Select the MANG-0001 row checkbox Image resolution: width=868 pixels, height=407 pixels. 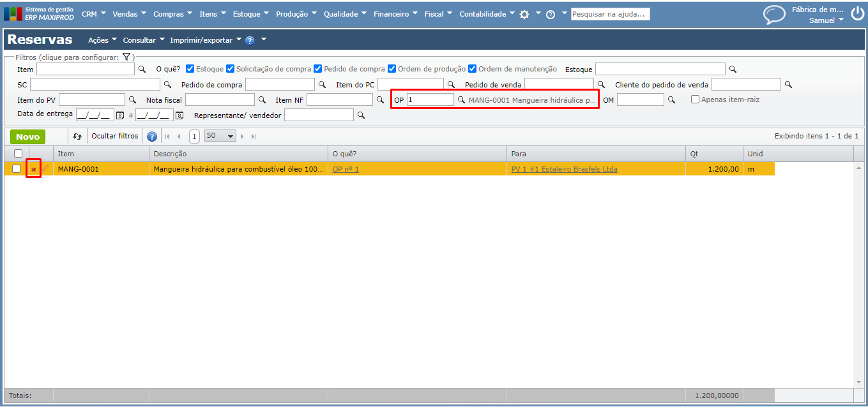17,168
